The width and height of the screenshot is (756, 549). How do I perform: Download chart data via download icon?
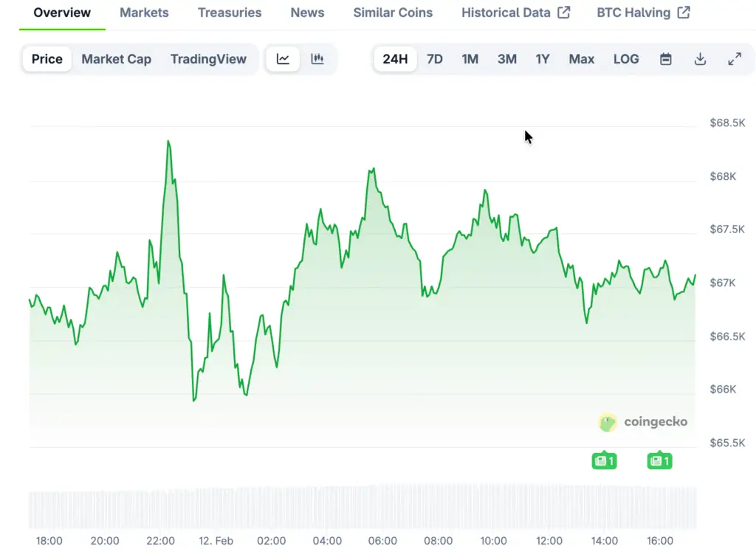(x=701, y=59)
